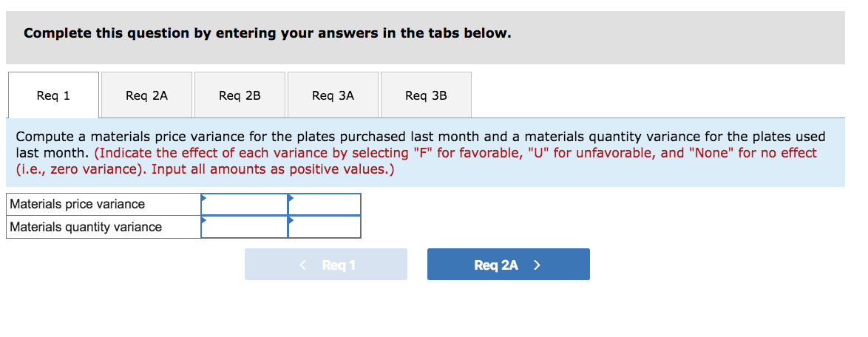Click the Materials price variance amount field
Screen dimensions: 868x337
tap(245, 205)
